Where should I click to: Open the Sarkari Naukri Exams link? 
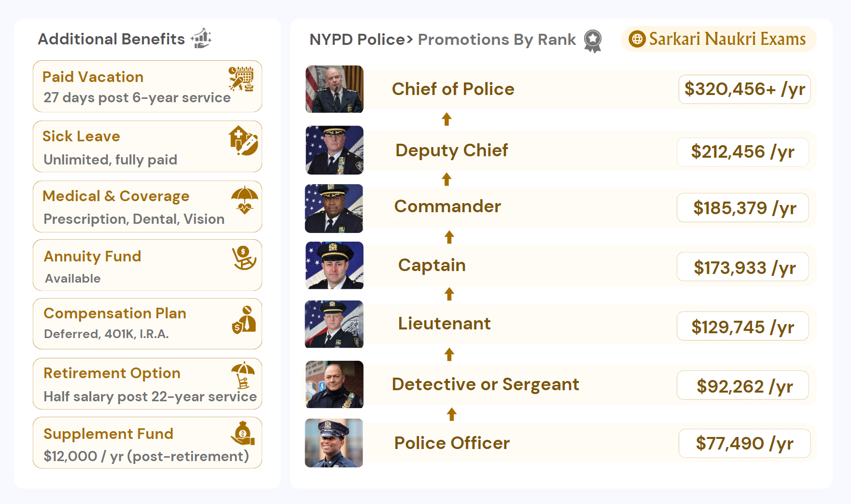(727, 39)
